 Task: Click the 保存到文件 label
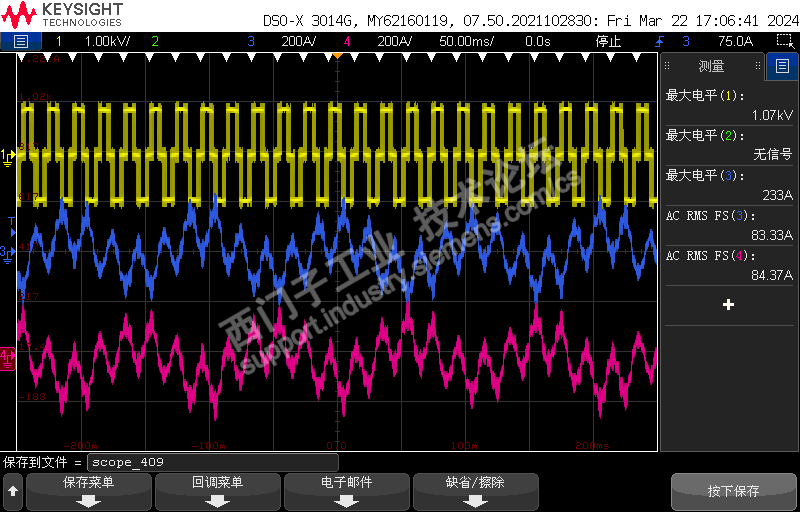point(35,463)
